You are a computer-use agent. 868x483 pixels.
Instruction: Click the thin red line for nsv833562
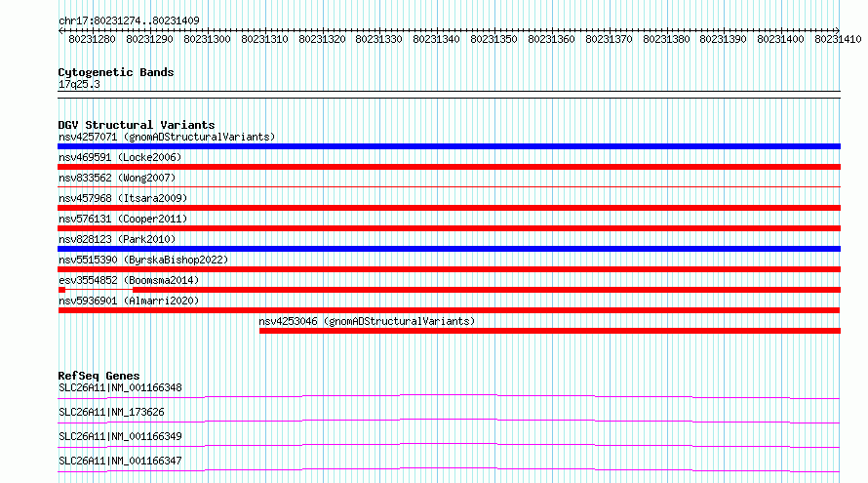point(449,187)
